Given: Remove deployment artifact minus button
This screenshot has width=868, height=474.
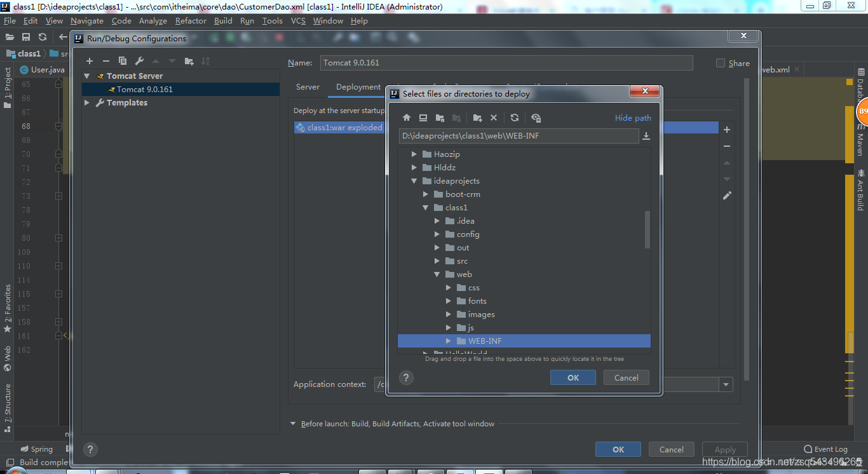Looking at the screenshot, I should point(727,146).
